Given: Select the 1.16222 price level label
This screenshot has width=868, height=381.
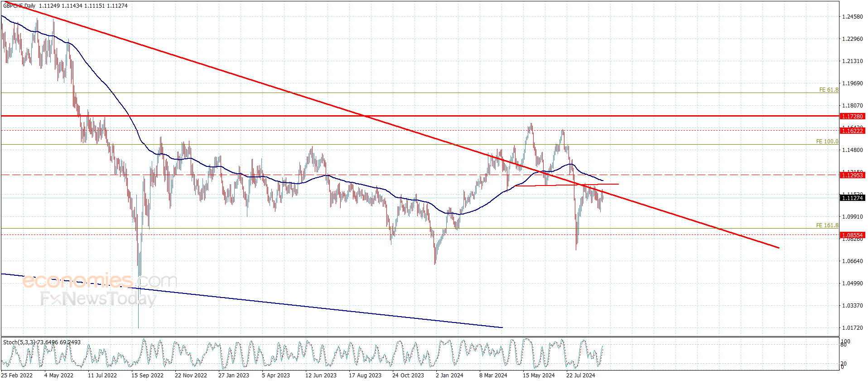Looking at the screenshot, I should tap(852, 131).
